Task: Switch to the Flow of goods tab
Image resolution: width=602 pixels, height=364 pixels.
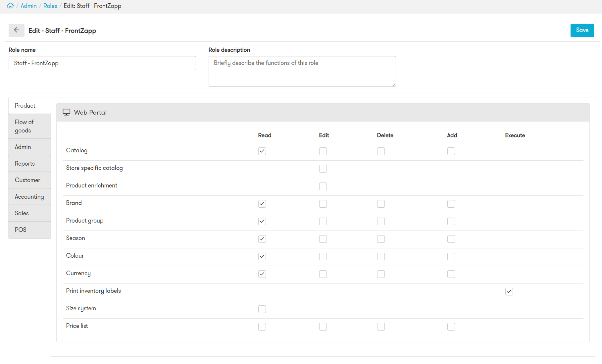Action: pyautogui.click(x=29, y=126)
